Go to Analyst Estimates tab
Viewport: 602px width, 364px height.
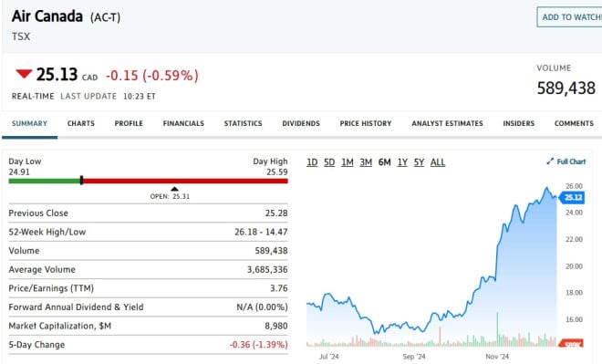(x=447, y=124)
